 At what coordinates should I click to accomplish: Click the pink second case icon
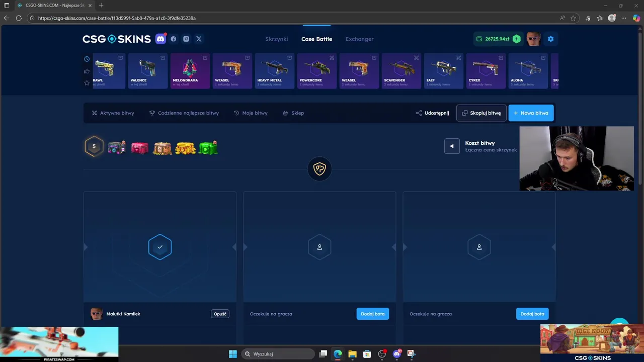(x=140, y=148)
